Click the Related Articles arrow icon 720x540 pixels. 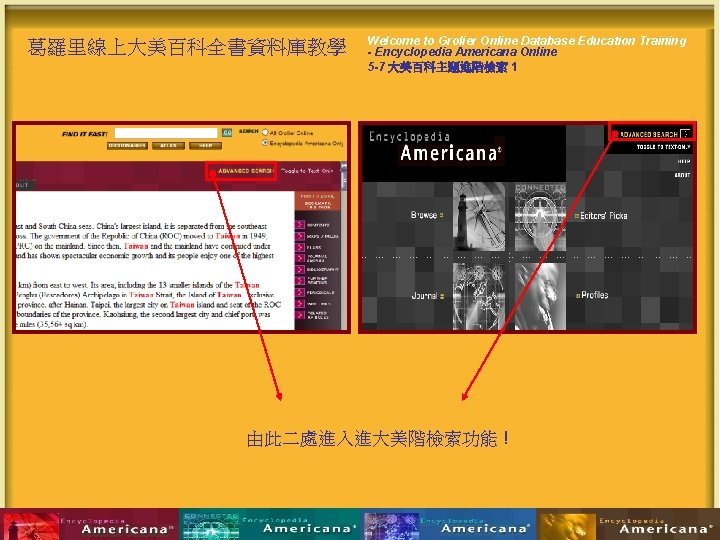click(300, 315)
